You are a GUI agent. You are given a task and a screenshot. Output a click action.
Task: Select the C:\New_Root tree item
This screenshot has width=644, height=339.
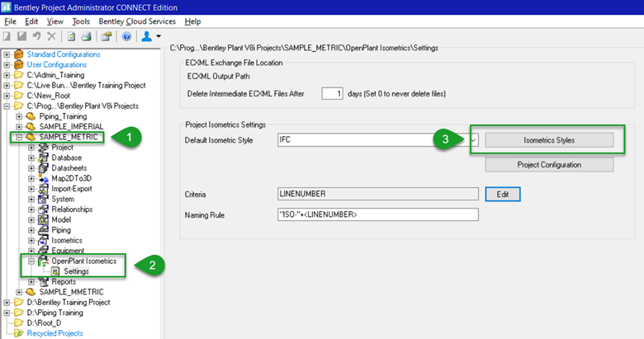tap(49, 96)
